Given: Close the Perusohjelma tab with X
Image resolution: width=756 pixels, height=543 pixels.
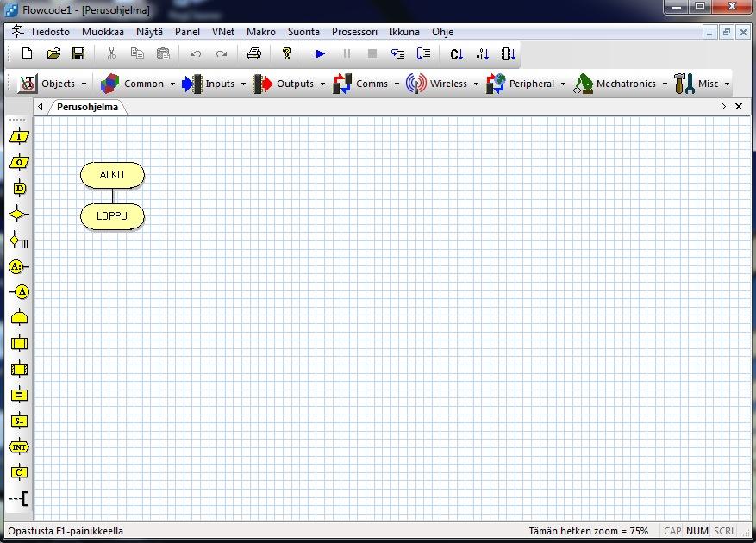Looking at the screenshot, I should coord(739,107).
